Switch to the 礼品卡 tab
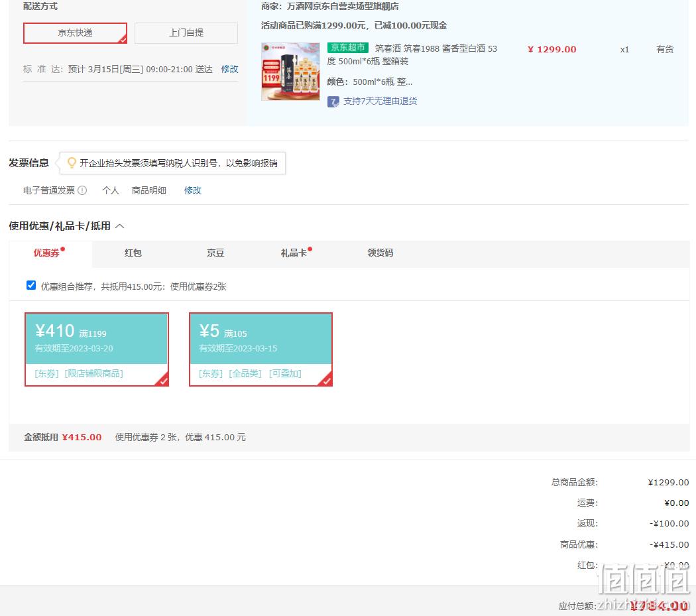This screenshot has width=696, height=616. (x=294, y=253)
